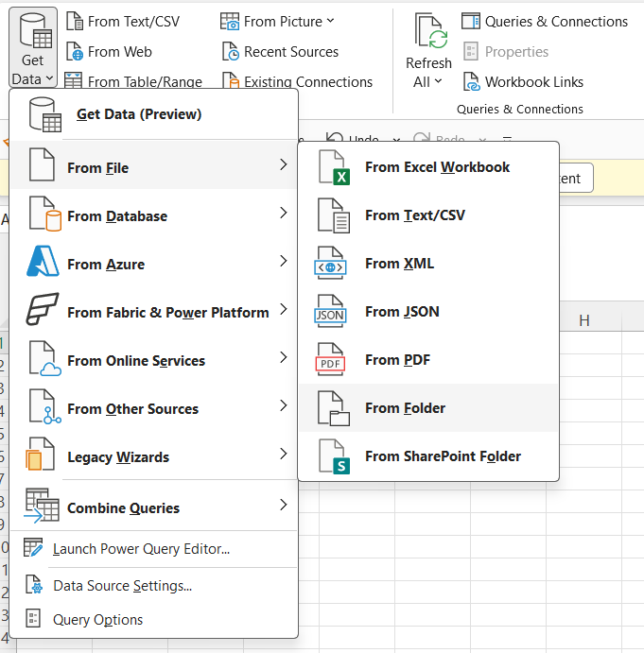Click the Data Source Settings gear icon
The image size is (644, 653).
pyautogui.click(x=34, y=584)
